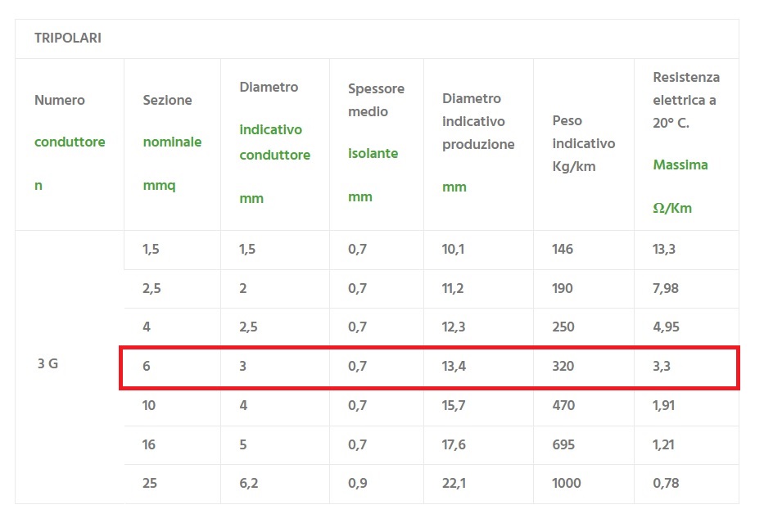Image resolution: width=764 pixels, height=532 pixels.
Task: Select the insulation thickness value 0,9
Action: click(x=357, y=484)
